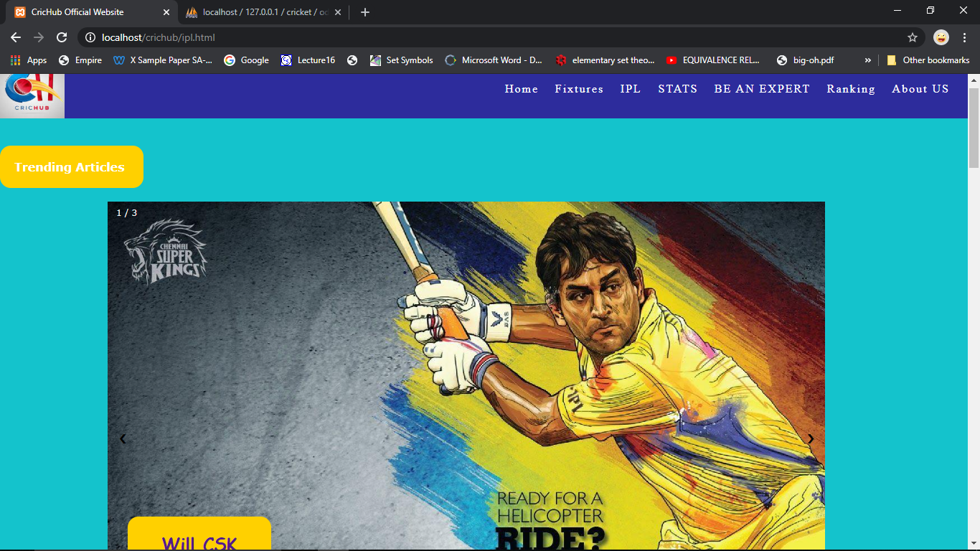Minimize the Chrome window

(897, 11)
